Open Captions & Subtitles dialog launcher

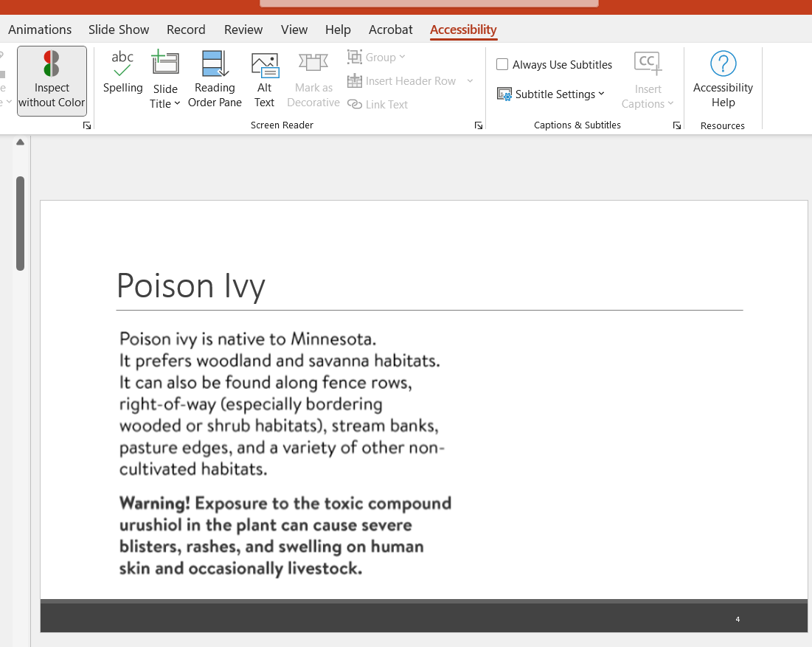[677, 125]
